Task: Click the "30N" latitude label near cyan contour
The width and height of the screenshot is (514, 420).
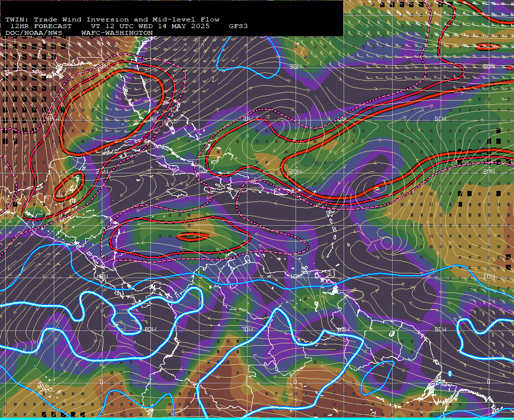Action: (296, 66)
